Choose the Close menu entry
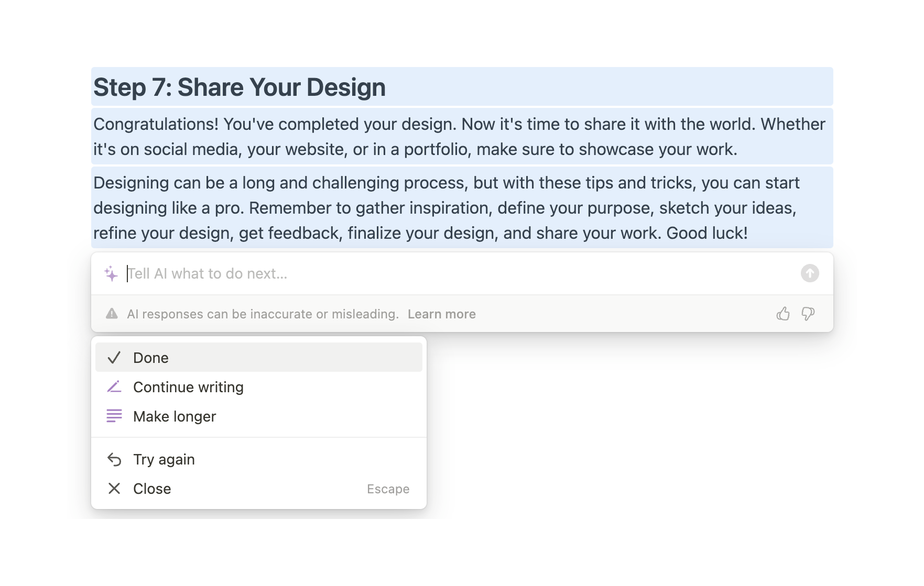The width and height of the screenshot is (924, 586). tap(152, 489)
